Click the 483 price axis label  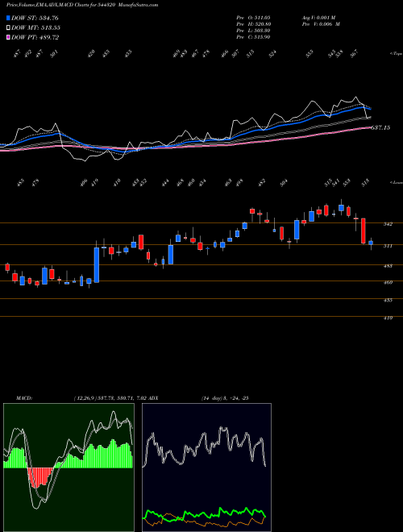[x=388, y=266]
